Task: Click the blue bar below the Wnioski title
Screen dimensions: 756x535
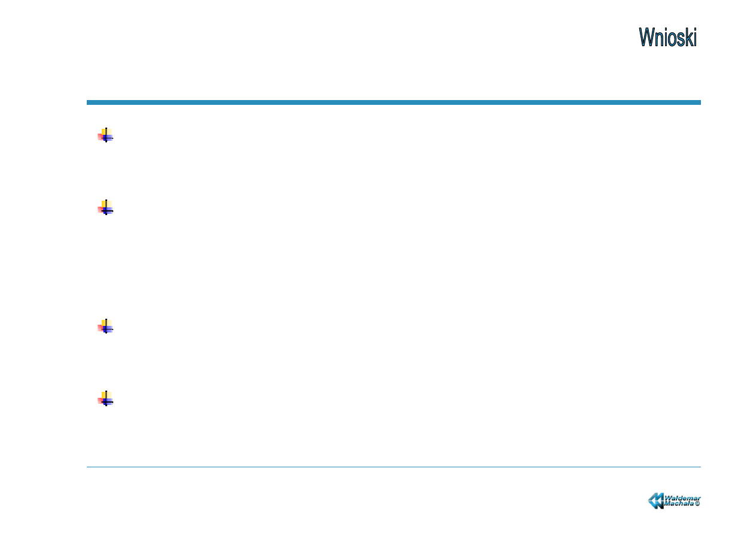Action: click(393, 102)
